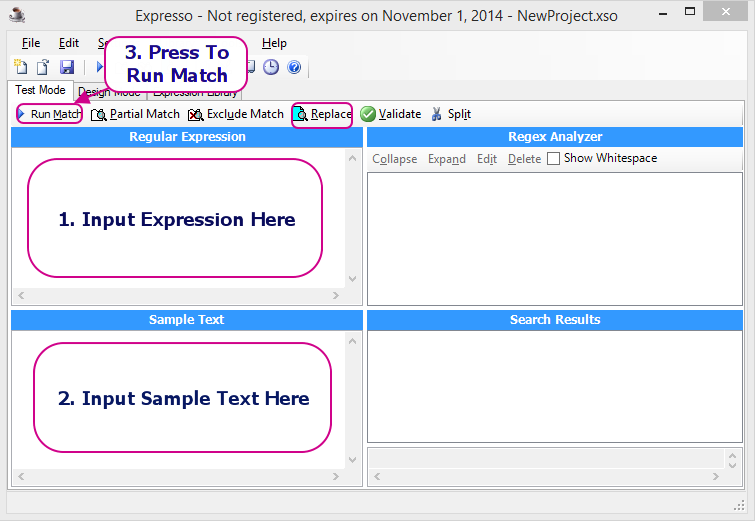This screenshot has width=755, height=524.
Task: Click the Exclude Match icon with red X
Action: [x=195, y=115]
